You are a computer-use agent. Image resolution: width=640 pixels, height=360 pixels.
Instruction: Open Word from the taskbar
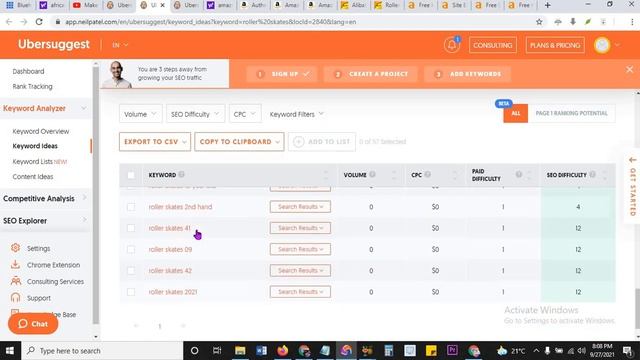261,351
